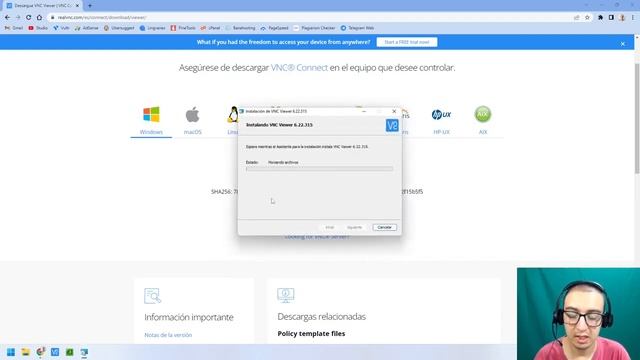The height and width of the screenshot is (360, 640).
Task: Reload the page with the refresh icon
Action: click(x=29, y=18)
